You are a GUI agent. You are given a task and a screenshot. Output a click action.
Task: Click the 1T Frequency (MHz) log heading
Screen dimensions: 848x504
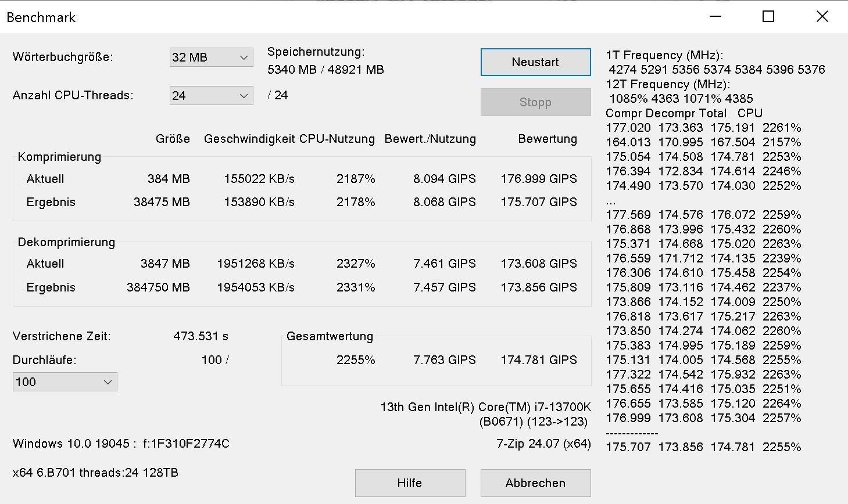(664, 55)
